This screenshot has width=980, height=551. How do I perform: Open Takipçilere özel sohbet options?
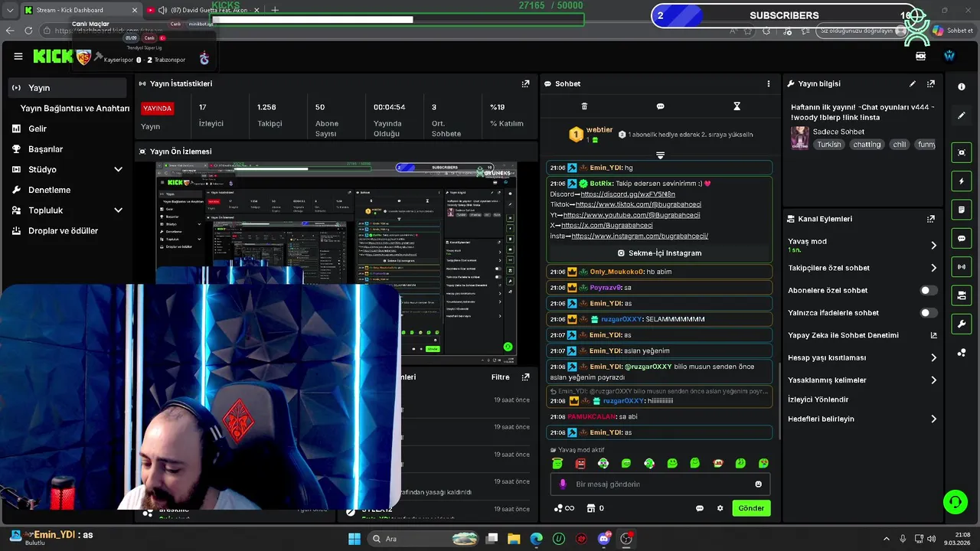[x=862, y=268]
